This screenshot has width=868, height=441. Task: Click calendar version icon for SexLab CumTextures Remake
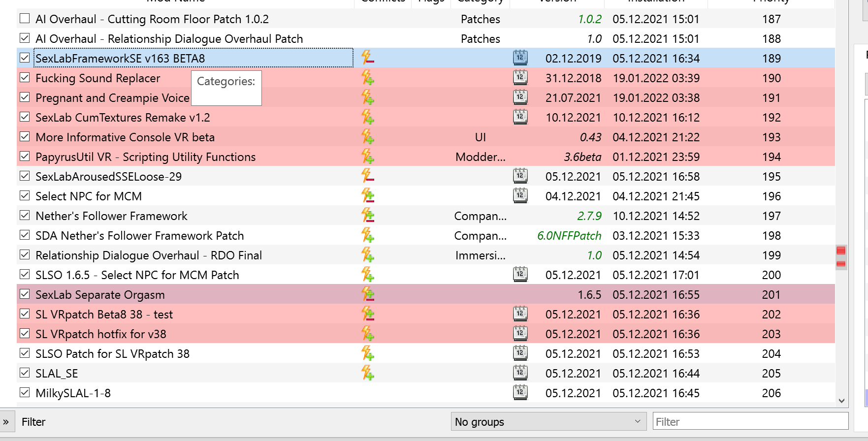coord(520,117)
